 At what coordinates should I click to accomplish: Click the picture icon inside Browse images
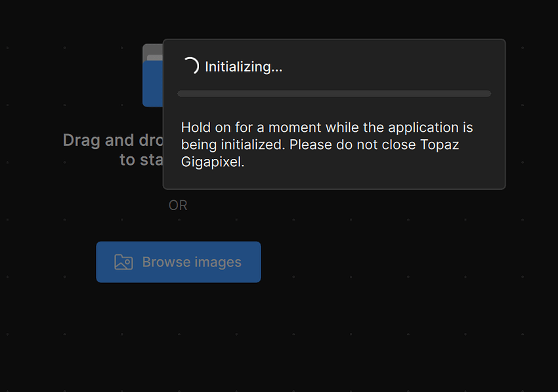[123, 262]
